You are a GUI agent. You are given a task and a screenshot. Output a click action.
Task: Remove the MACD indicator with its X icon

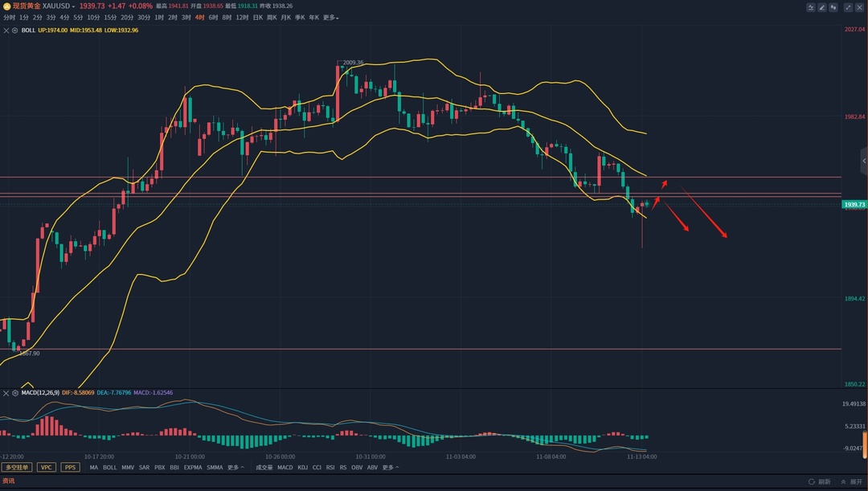point(6,393)
